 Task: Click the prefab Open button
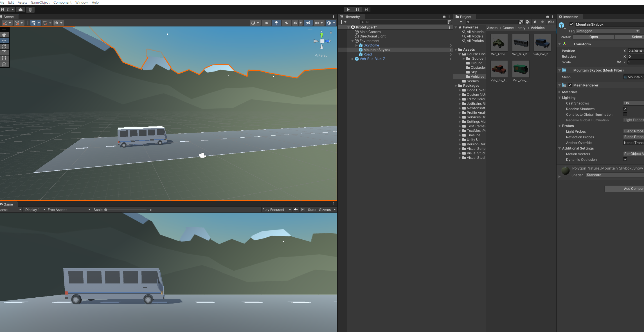click(593, 37)
